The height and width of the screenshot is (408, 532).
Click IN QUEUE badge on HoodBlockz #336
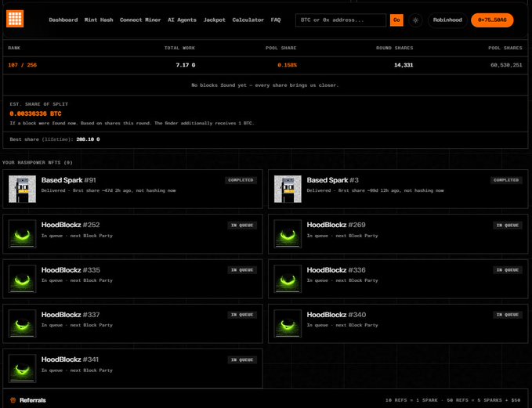(x=508, y=270)
